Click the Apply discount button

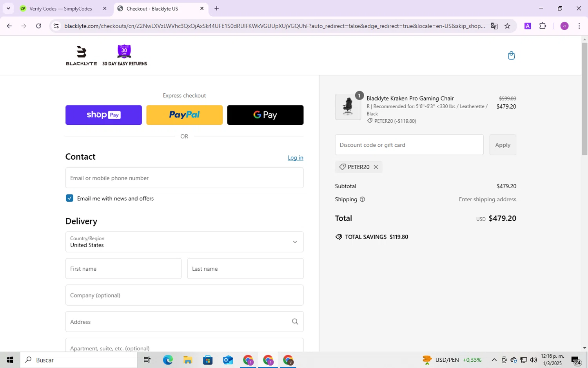point(503,145)
